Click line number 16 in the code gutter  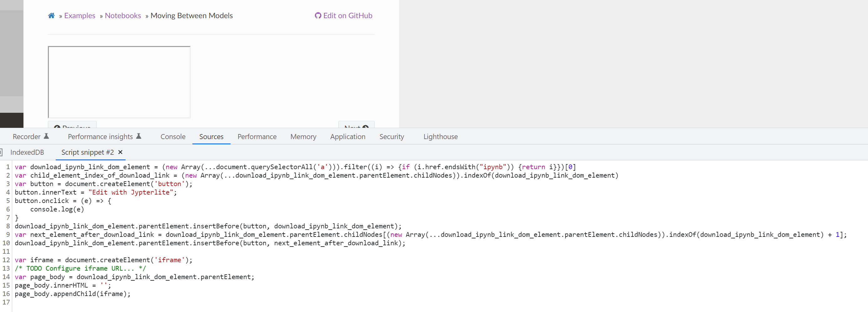pos(6,294)
